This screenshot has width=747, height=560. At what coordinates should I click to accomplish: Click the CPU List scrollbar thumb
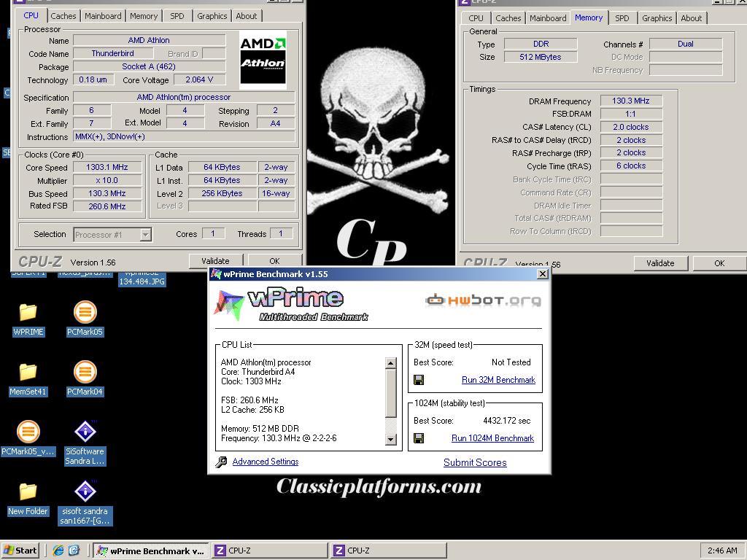(391, 393)
